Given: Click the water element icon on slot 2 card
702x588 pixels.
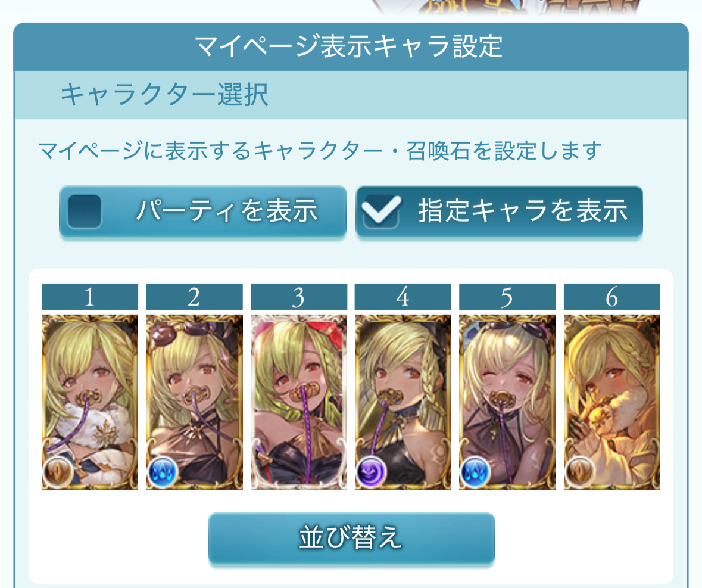Looking at the screenshot, I should pyautogui.click(x=163, y=472).
